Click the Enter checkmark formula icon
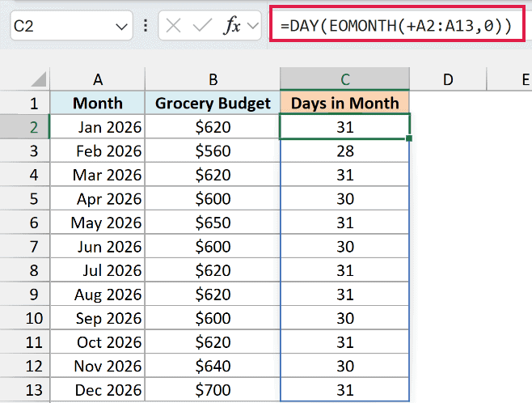Image resolution: width=532 pixels, height=403 pixels. [x=202, y=26]
